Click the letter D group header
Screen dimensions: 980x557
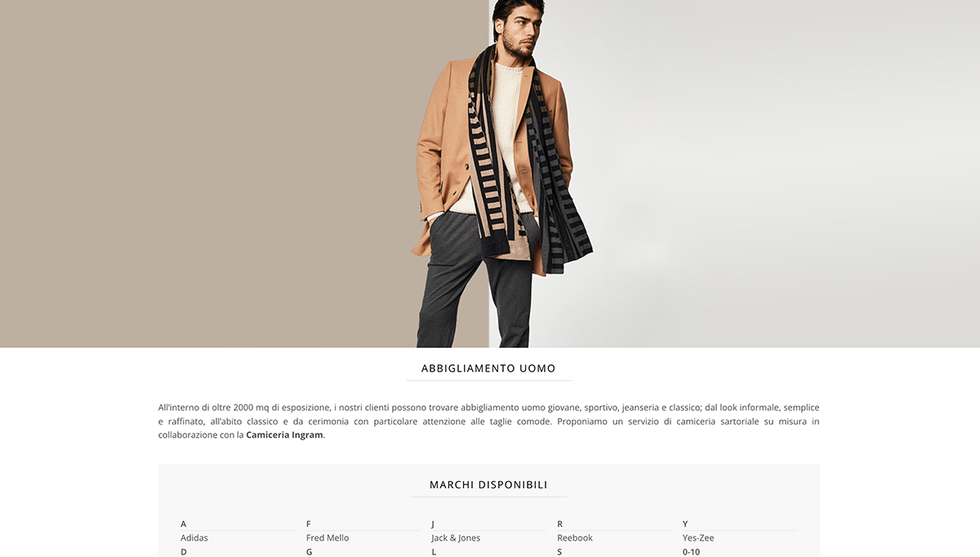[184, 552]
